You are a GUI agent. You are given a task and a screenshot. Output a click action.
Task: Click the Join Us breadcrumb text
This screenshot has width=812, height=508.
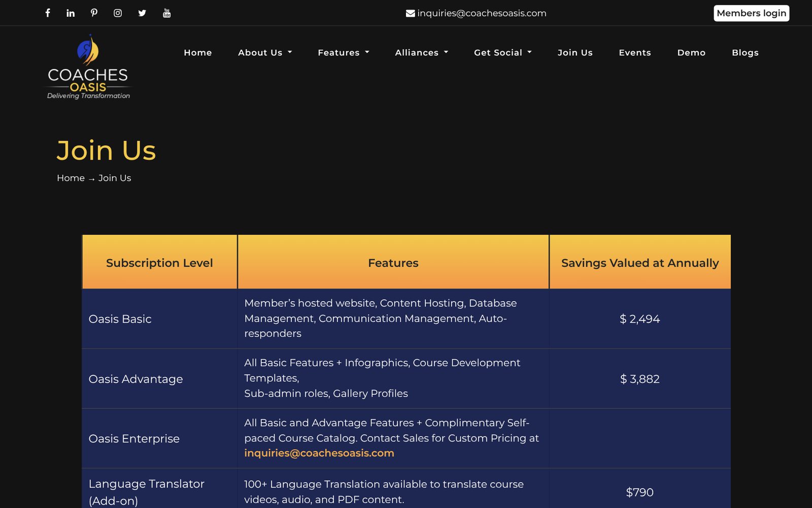click(x=115, y=178)
